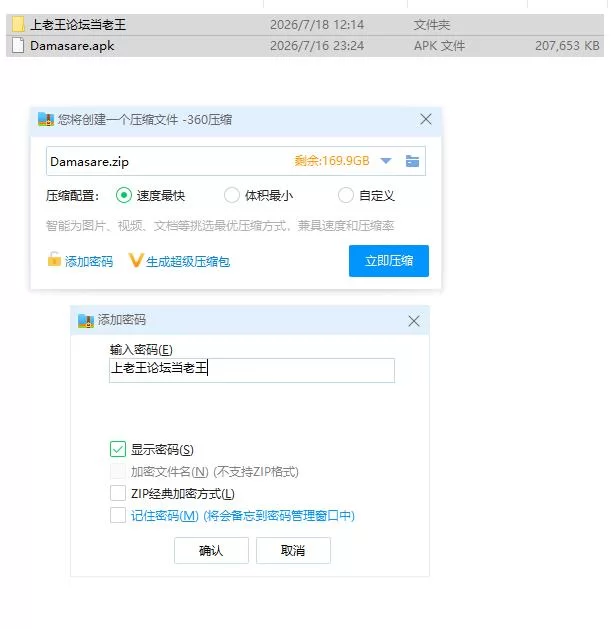Image resolution: width=615 pixels, height=629 pixels.
Task: Click the folder name 上老王论坛当老王 in file list
Action: 78,25
